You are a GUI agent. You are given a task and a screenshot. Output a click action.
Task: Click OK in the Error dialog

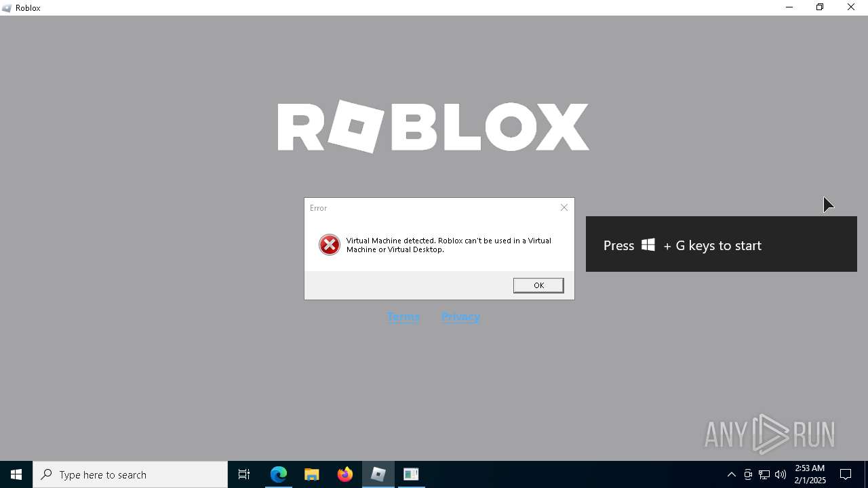point(538,285)
